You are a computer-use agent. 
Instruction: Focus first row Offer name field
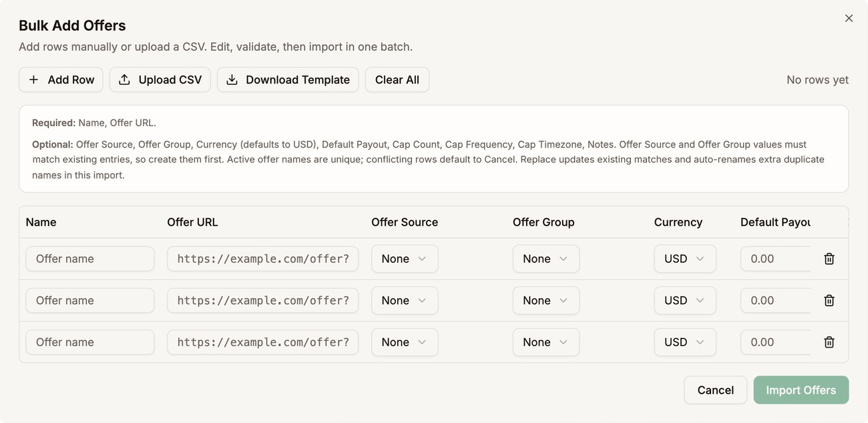click(90, 259)
